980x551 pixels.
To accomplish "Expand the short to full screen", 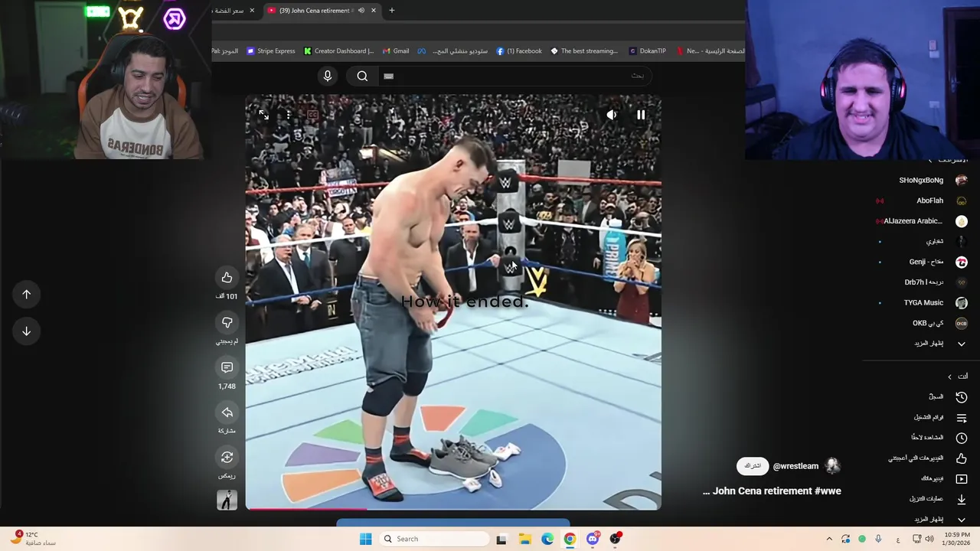I will pyautogui.click(x=263, y=115).
